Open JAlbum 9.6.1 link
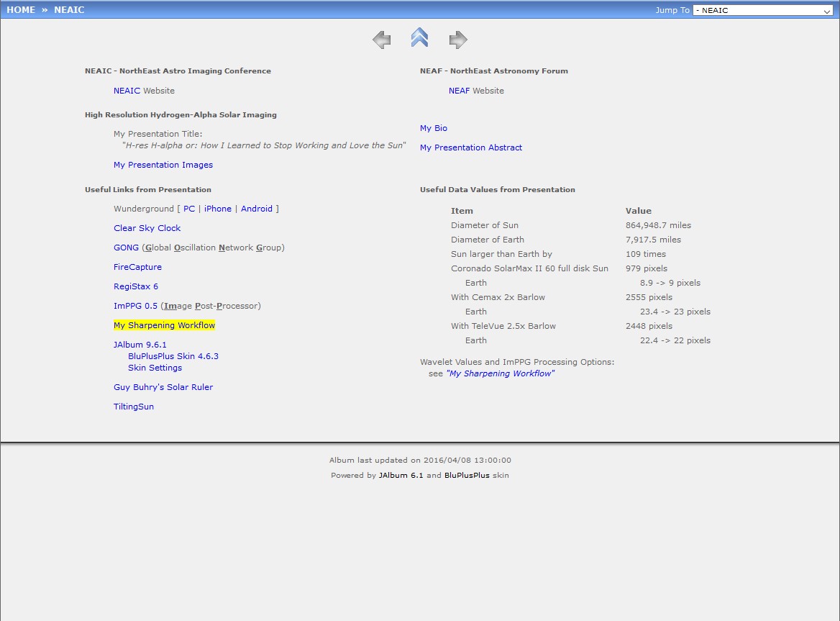This screenshot has height=621, width=840. pyautogui.click(x=140, y=345)
